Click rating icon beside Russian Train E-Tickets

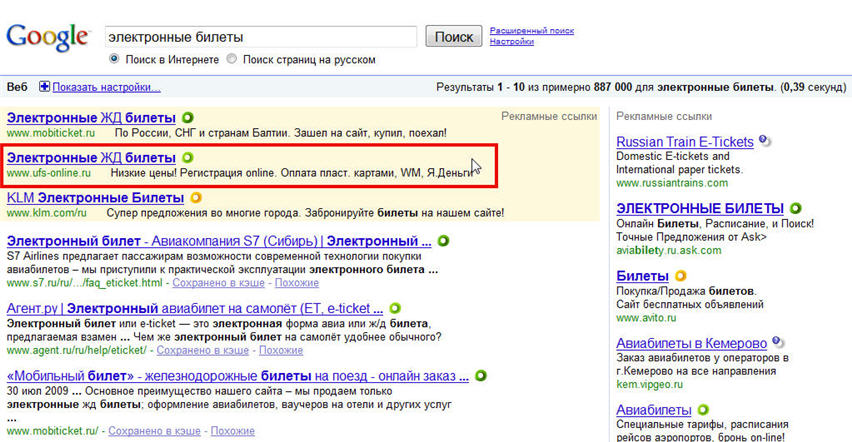[x=764, y=141]
